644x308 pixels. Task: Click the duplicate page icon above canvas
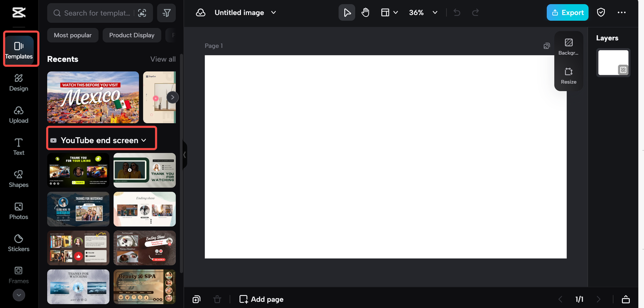(x=546, y=46)
